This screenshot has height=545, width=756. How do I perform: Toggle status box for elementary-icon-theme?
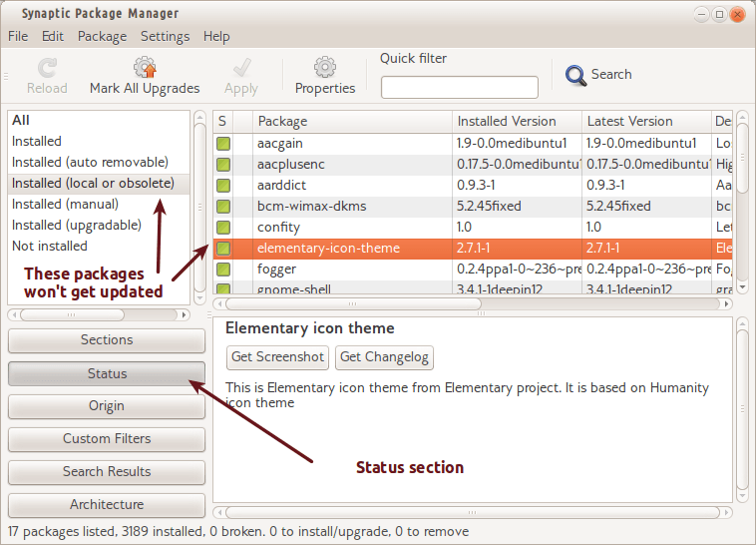point(223,248)
